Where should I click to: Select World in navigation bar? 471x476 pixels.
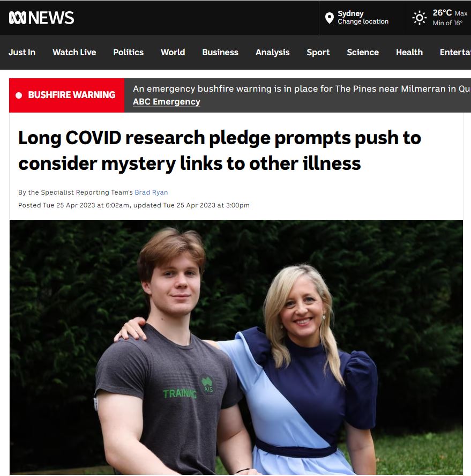[x=173, y=52]
